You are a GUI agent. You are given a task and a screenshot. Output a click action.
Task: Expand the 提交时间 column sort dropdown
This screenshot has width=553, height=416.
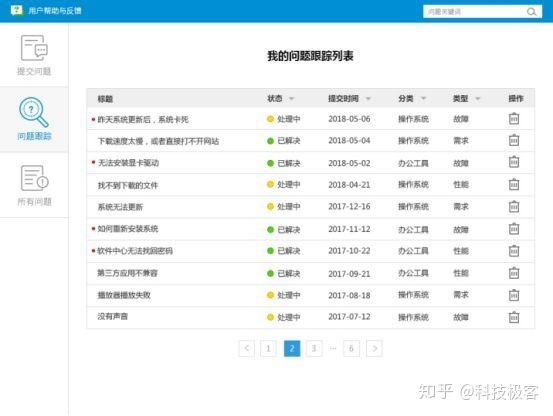click(368, 98)
